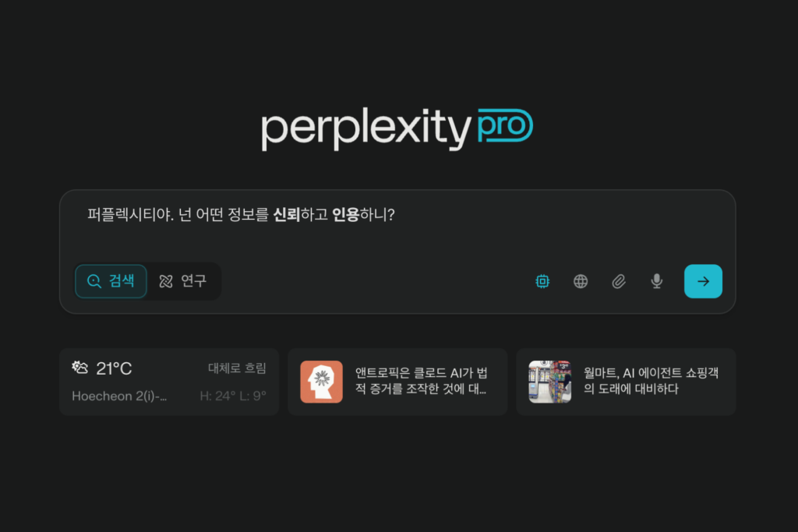Click the 대체로 흐림 weather description
This screenshot has width=798, height=532.
[x=237, y=368]
